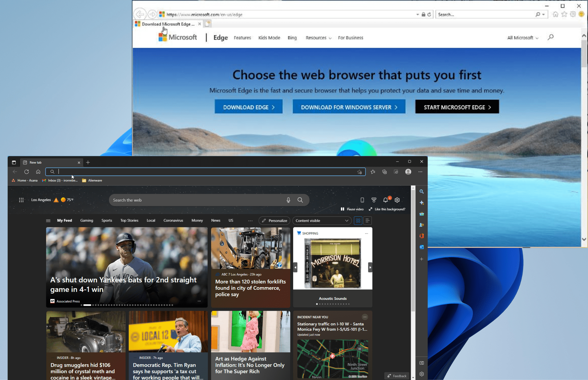Open Incident Near You card options
Image resolution: width=588 pixels, height=380 pixels.
365,317
